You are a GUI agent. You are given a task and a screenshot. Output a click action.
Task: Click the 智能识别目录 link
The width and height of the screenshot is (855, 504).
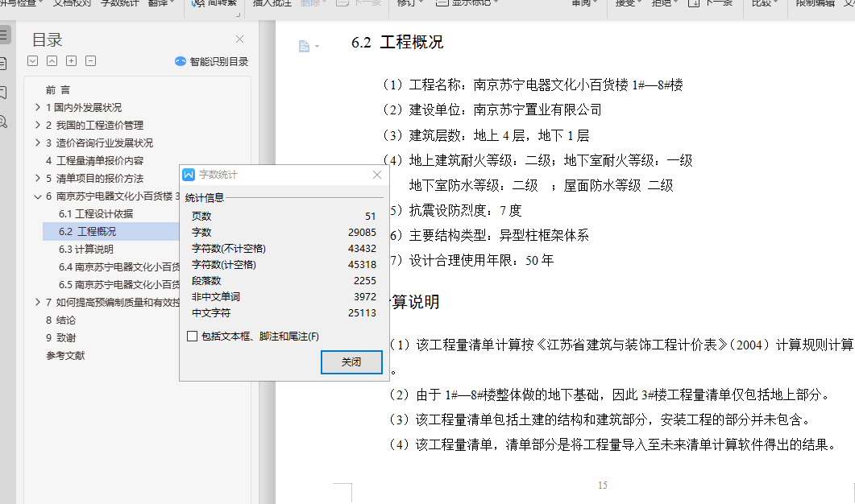pos(212,61)
